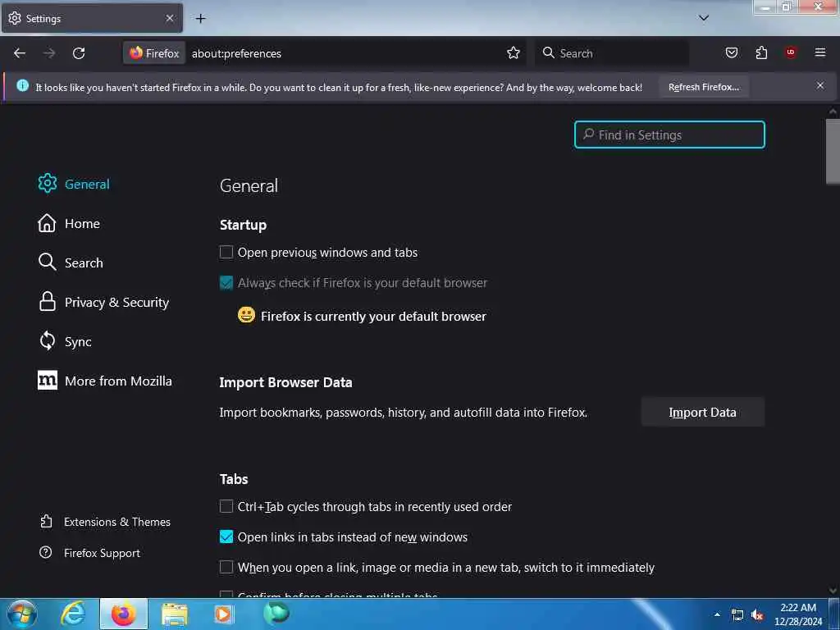Click the green round app icon in taskbar
840x630 pixels.
coord(276,613)
